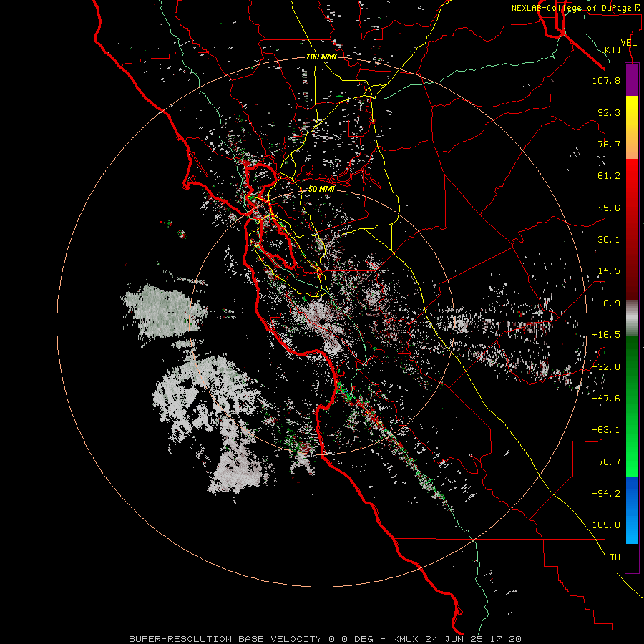Click the 45.6 scale value

pos(609,208)
